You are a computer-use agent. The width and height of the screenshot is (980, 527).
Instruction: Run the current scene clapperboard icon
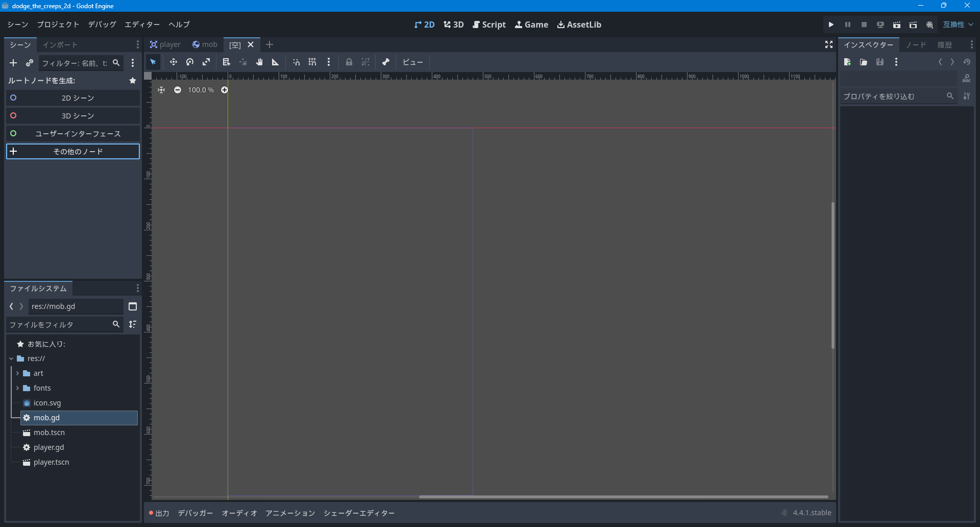(x=897, y=25)
